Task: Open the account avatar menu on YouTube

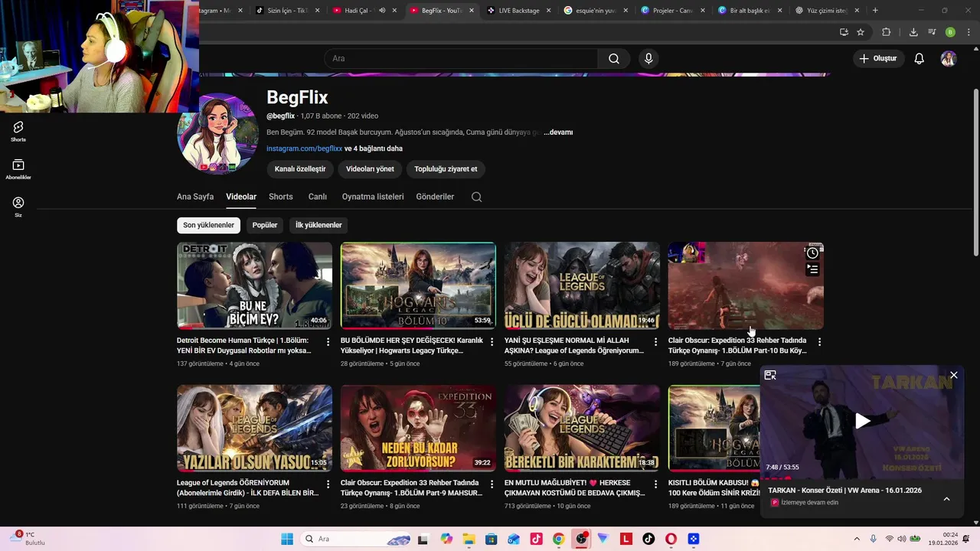Action: [x=949, y=59]
